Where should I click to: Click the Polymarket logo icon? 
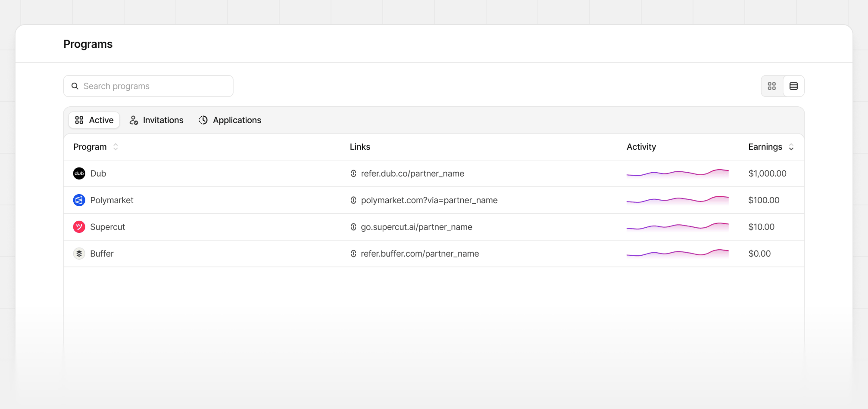79,200
